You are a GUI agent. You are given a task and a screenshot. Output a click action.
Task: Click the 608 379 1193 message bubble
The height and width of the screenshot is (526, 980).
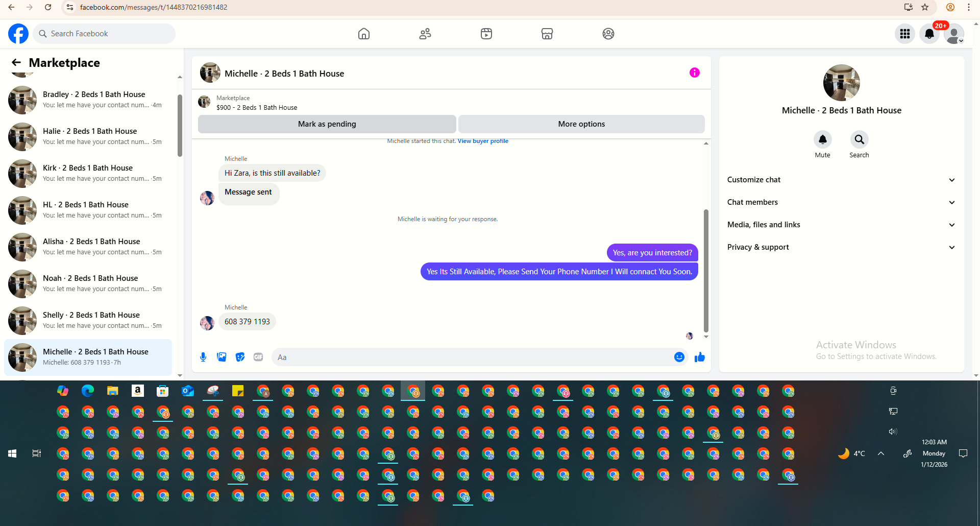tap(247, 322)
